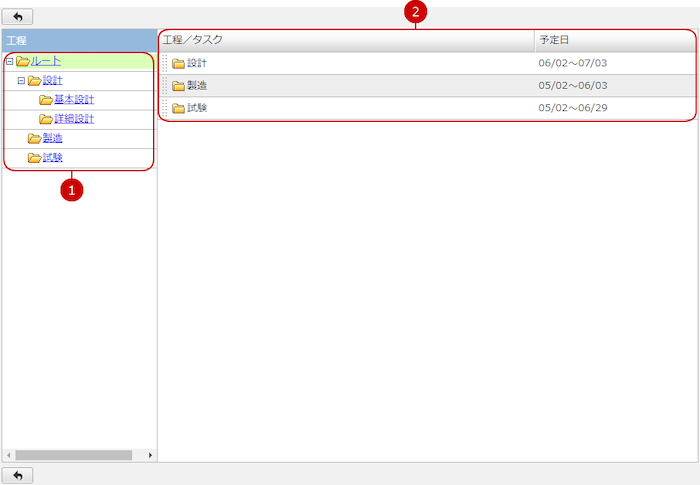
Task: Click the drag handle of 試験 row
Action: click(x=165, y=109)
